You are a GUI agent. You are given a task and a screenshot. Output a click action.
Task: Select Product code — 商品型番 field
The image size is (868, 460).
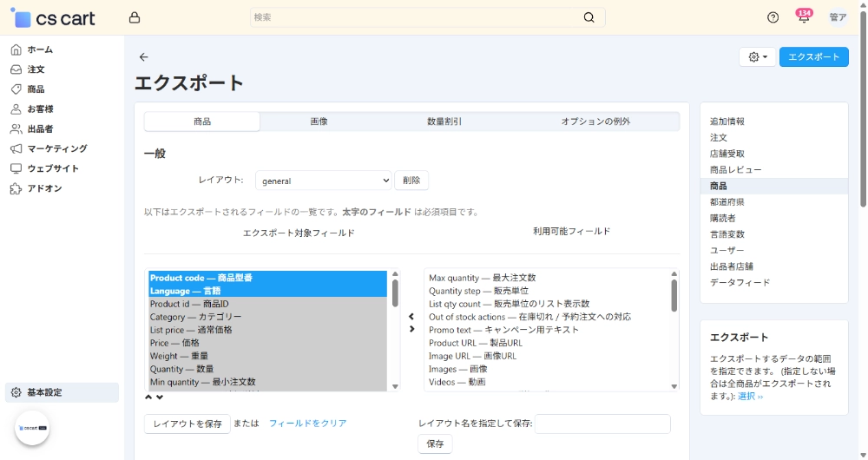pos(268,278)
